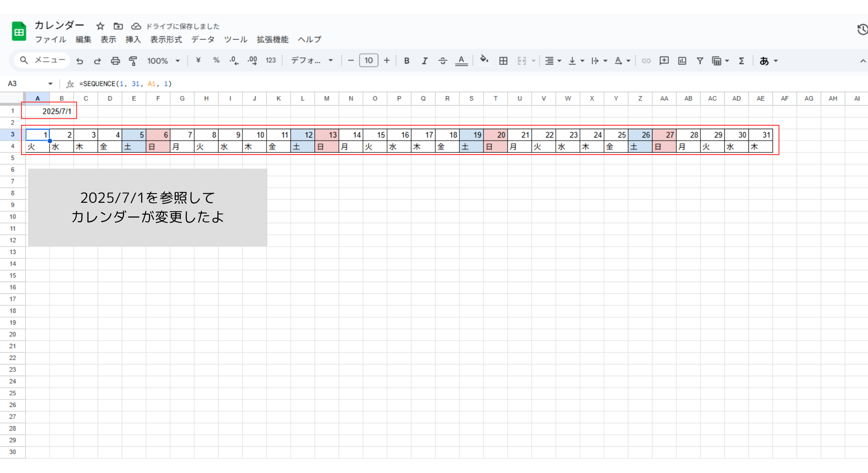Open the borders tool
Viewport: 868px width, 473px height.
tap(503, 61)
